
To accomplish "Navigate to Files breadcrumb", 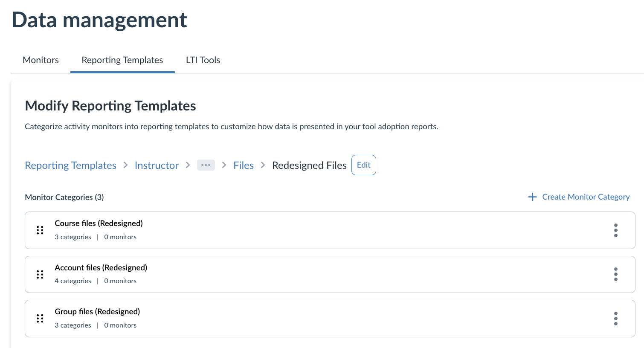I will click(x=244, y=165).
